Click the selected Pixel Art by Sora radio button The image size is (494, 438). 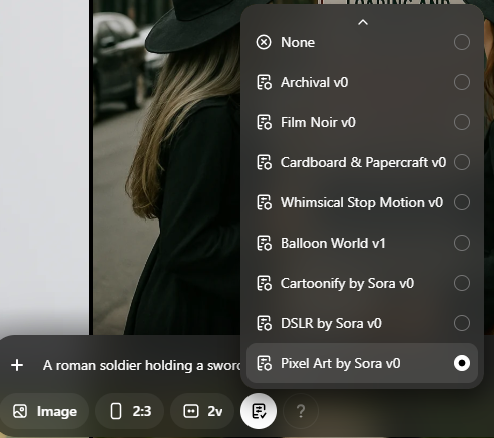(462, 363)
